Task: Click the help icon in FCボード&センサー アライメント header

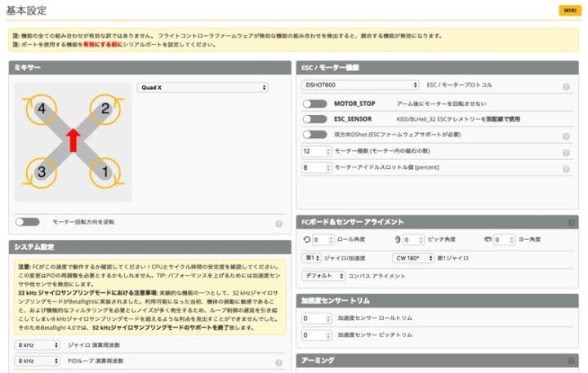Action: [566, 222]
